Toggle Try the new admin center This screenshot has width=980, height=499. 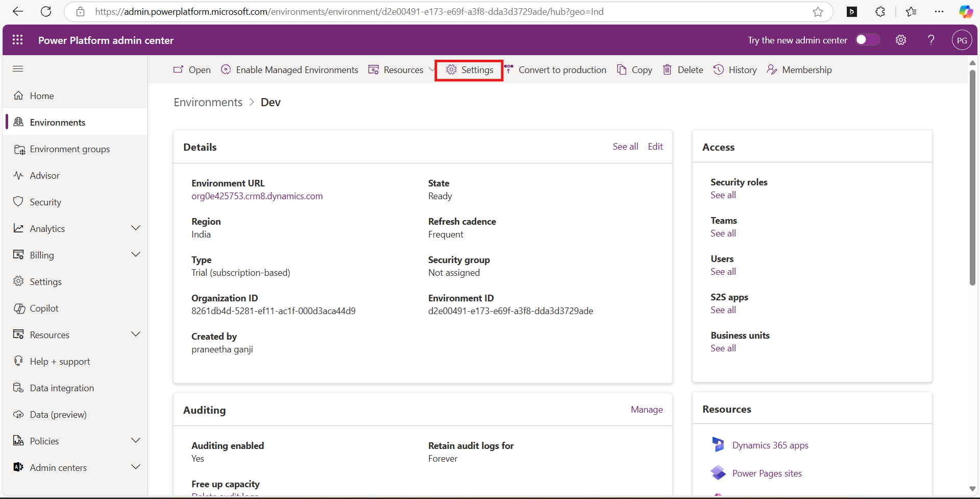tap(867, 40)
